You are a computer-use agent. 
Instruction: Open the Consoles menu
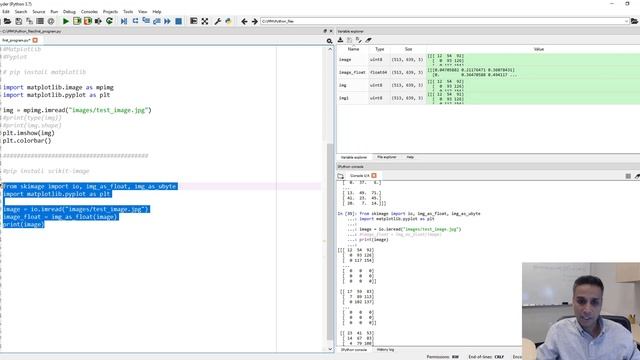pos(89,12)
